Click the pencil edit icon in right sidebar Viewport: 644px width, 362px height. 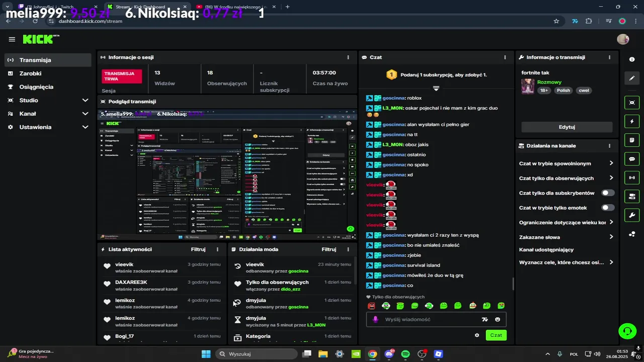pyautogui.click(x=632, y=78)
